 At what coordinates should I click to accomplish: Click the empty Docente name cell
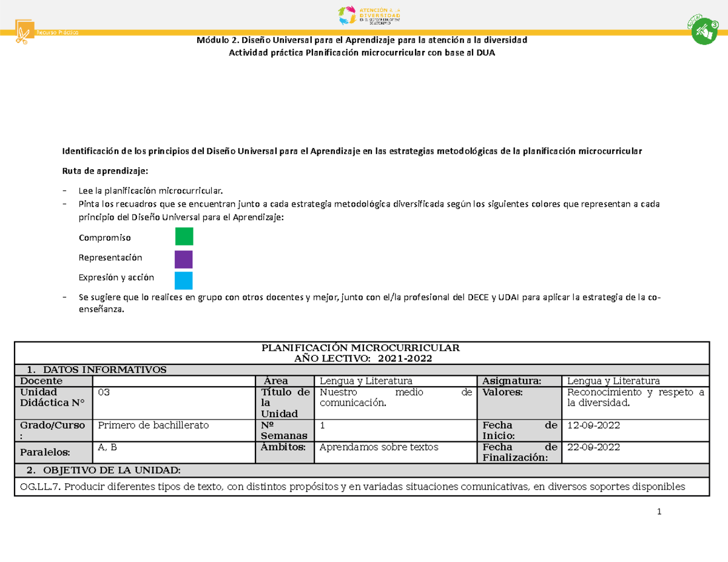click(175, 381)
